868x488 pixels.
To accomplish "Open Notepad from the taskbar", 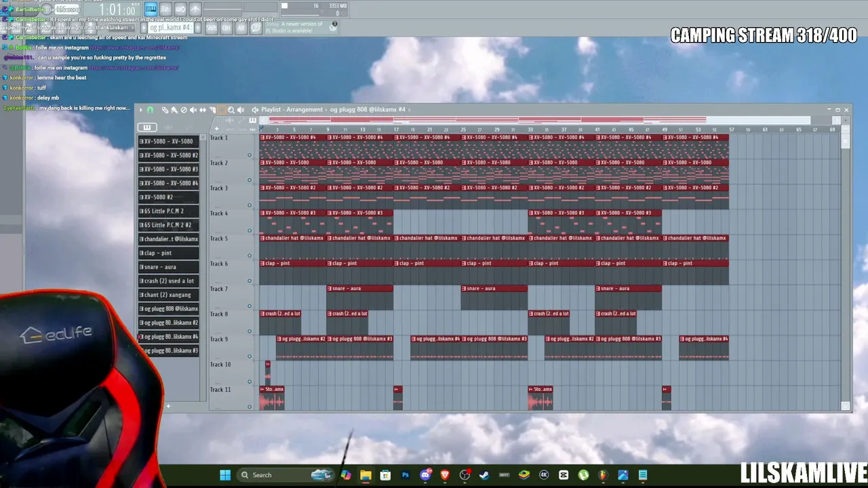I will click(643, 475).
